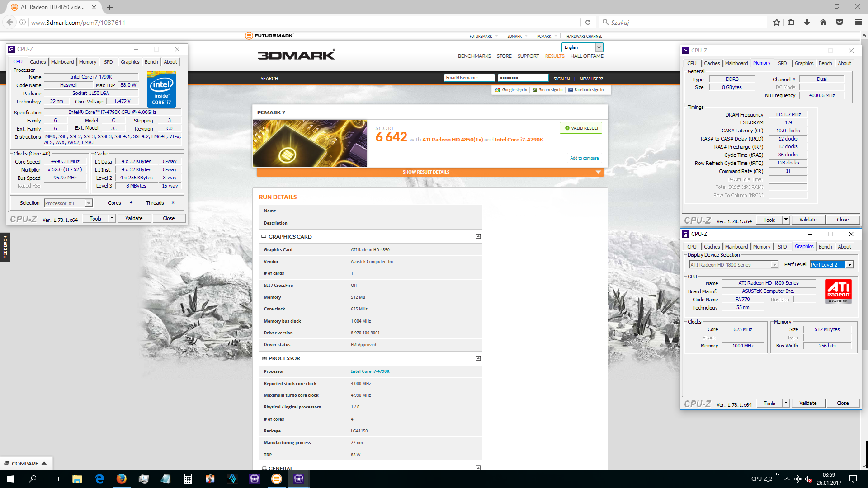The width and height of the screenshot is (868, 488).
Task: Open Tools dropdown arrow in Graphics CPU-Z window
Action: tap(786, 403)
